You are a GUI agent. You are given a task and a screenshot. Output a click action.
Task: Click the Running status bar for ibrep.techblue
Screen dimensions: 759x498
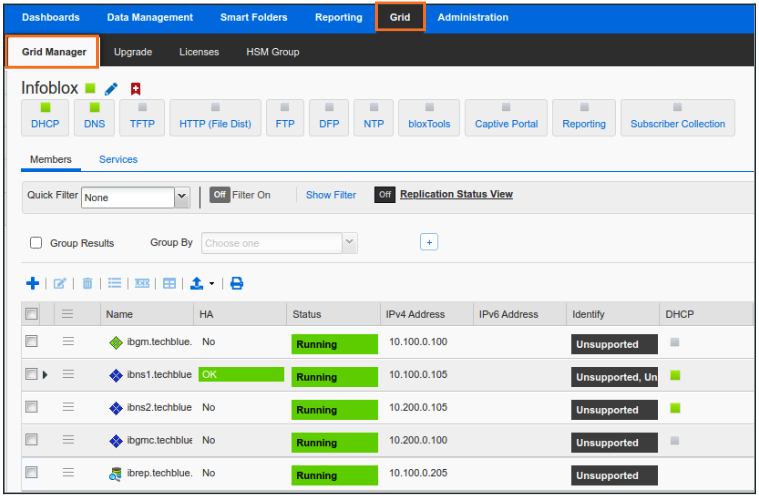(334, 476)
